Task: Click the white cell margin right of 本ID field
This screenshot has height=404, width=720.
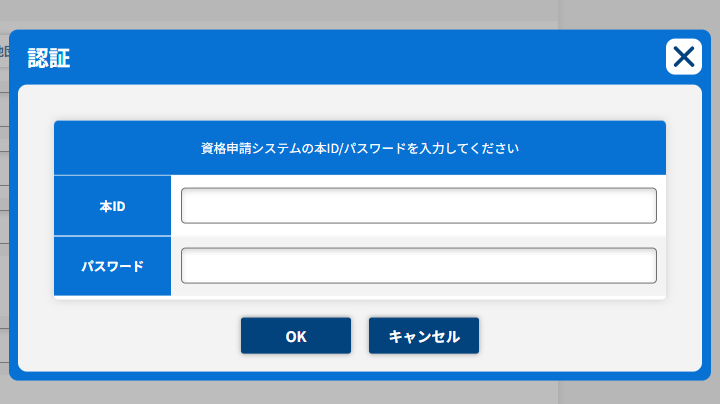Action: [x=661, y=206]
